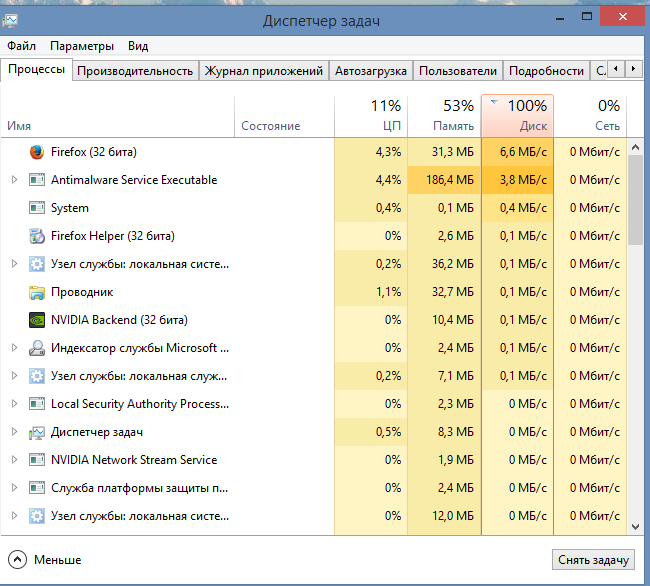The width and height of the screenshot is (650, 586).
Task: Expand the Индексатор службы Microsoft entry
Action: pyautogui.click(x=14, y=348)
